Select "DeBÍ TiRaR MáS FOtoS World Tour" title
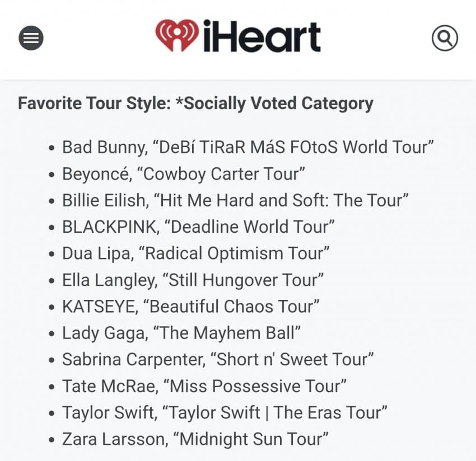Viewport: 476px width, 461px height. [296, 147]
